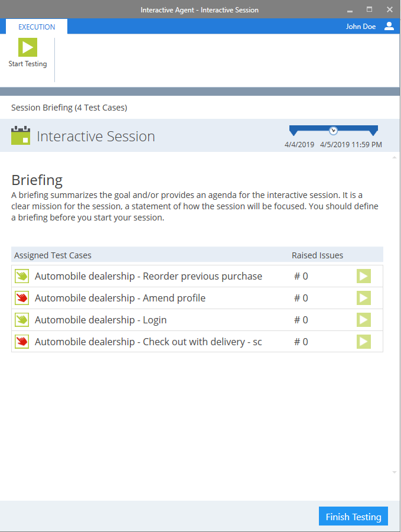Click the green hand icon for Reorder purchase
Viewport: 401px width, 532px height.
click(22, 276)
